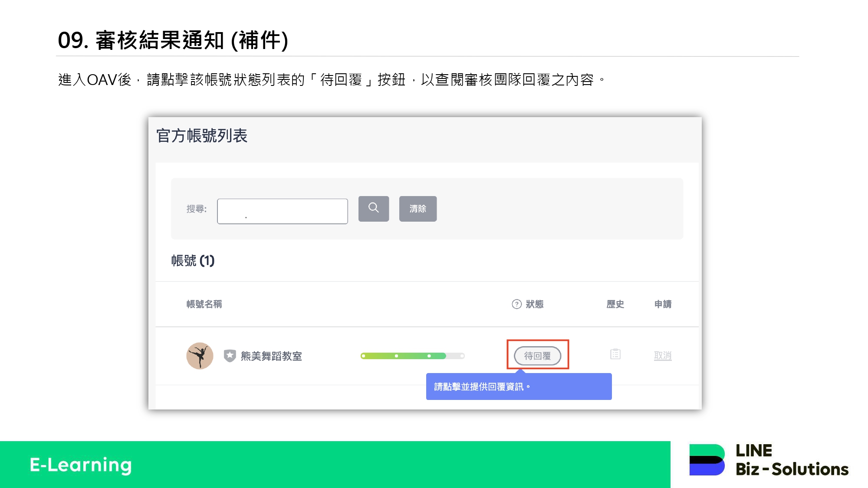Image resolution: width=868 pixels, height=488 pixels.
Task: Click the 清除 clear button
Action: point(418,209)
